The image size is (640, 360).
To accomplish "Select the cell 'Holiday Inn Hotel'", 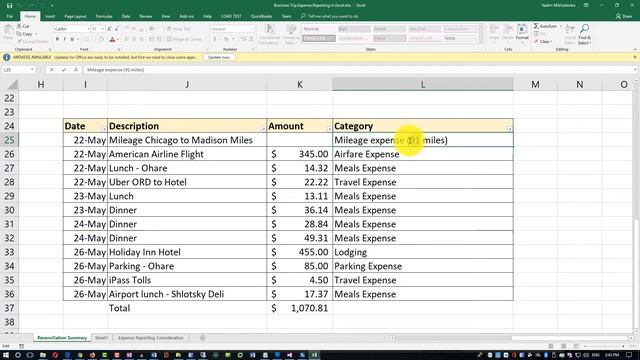I will tap(187, 252).
